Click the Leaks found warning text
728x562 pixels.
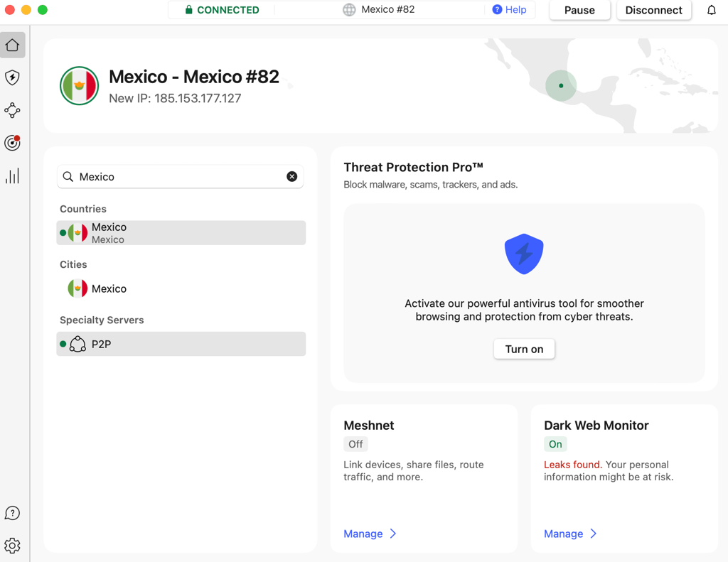573,465
